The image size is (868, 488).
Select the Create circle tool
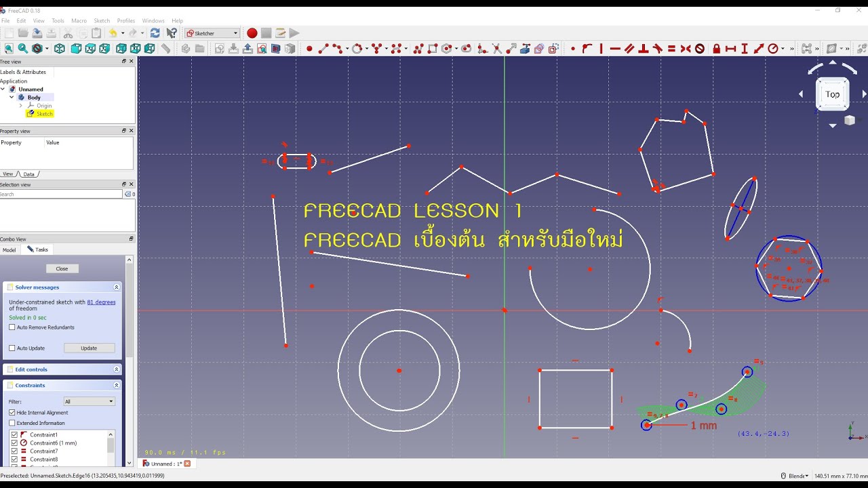point(356,49)
